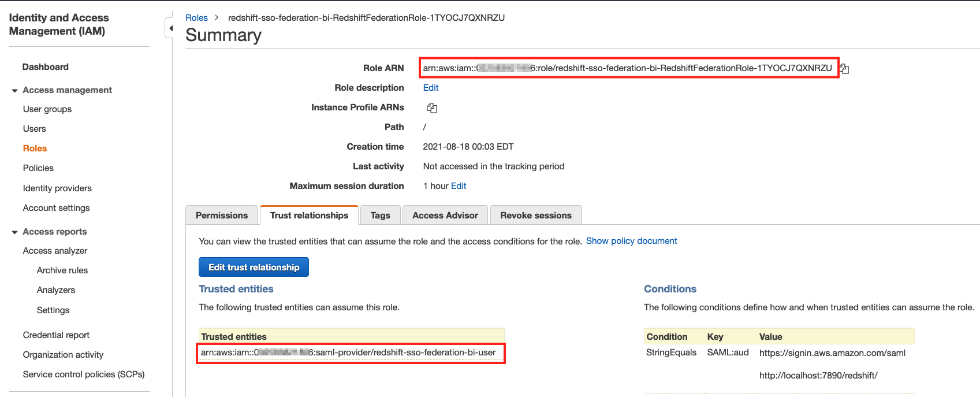This screenshot has height=397, width=980.
Task: Select Roles in the sidebar
Action: tap(35, 149)
